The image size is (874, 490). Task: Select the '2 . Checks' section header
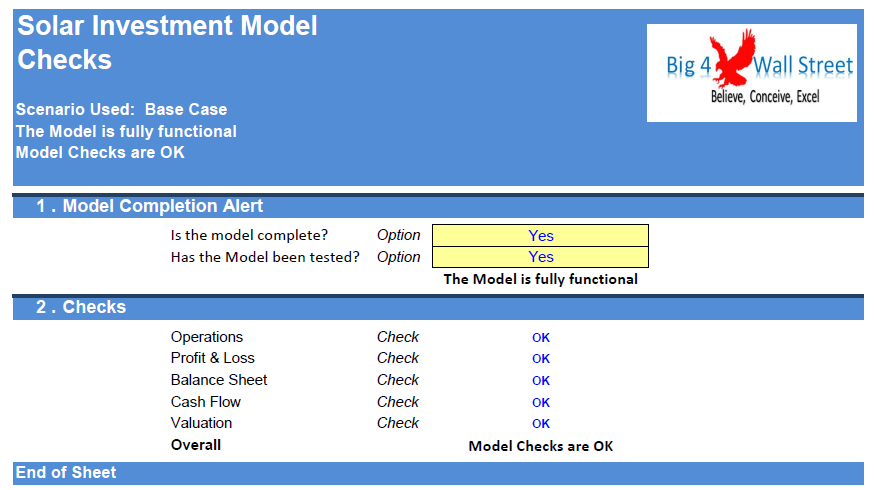point(81,308)
